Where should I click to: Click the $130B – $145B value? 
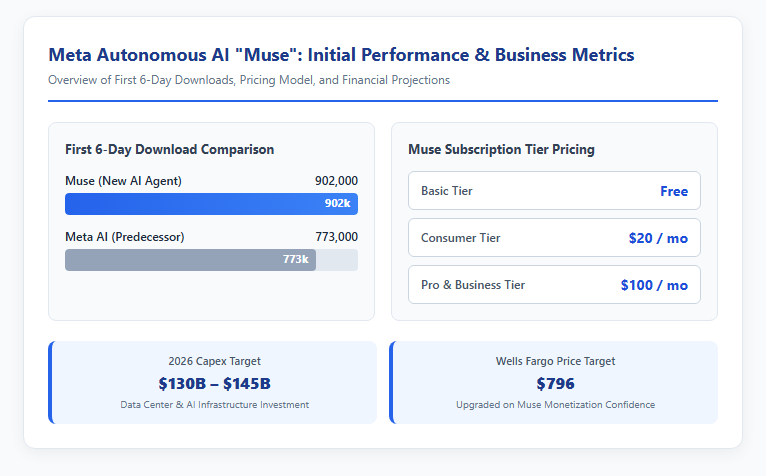coord(214,384)
